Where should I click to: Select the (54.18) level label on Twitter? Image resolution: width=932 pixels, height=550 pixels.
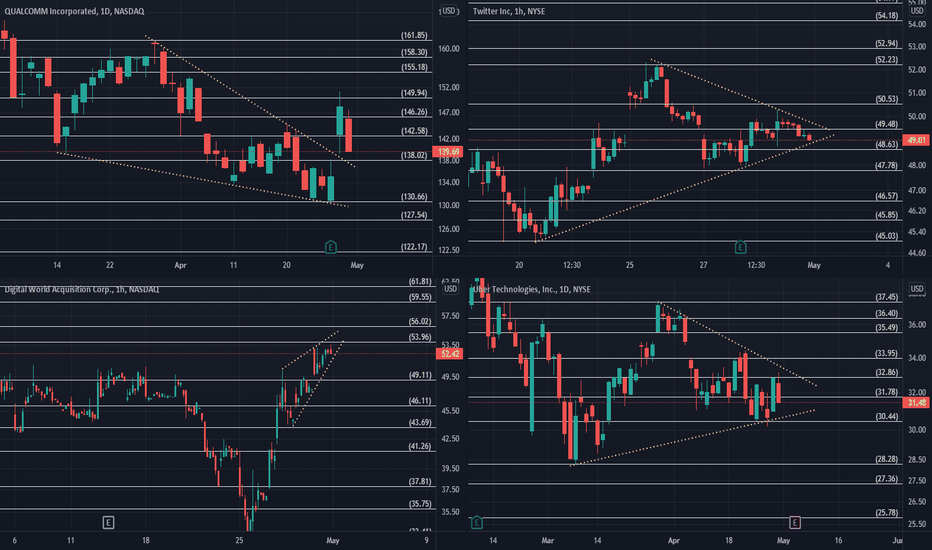[x=887, y=15]
